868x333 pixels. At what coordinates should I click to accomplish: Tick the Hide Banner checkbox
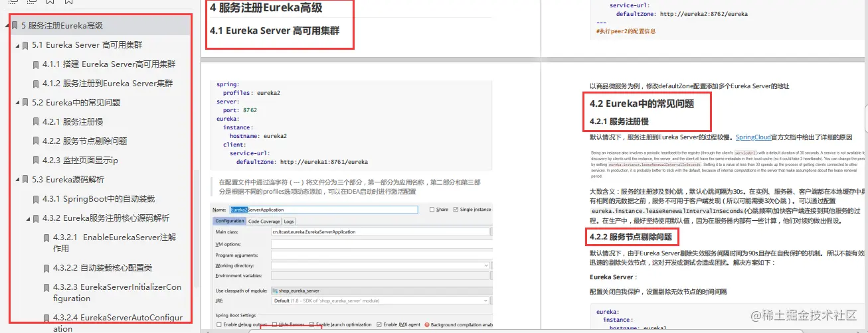pyautogui.click(x=273, y=324)
